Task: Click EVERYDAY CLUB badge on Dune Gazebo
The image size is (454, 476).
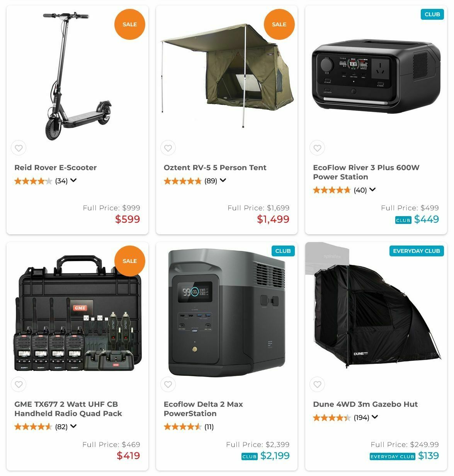Action: coord(417,251)
